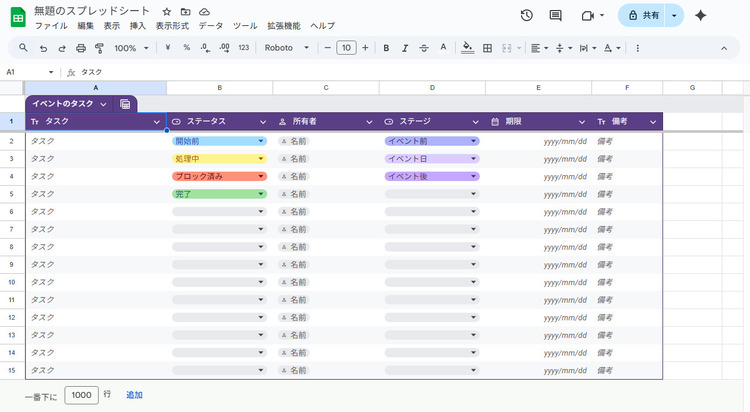750x412 pixels.
Task: Open the 開始前 status chip dropdown
Action: pos(261,141)
